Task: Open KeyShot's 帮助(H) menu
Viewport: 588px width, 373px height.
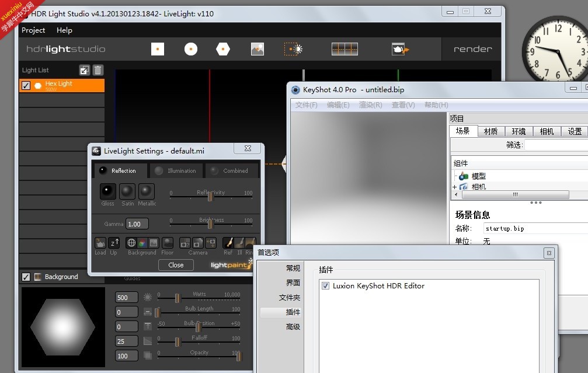Action: point(436,105)
